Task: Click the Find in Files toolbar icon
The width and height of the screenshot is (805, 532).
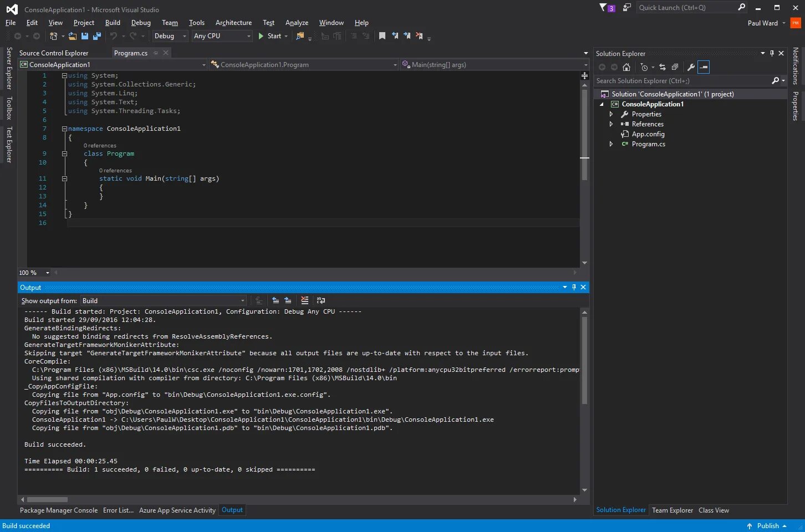Action: coord(300,36)
